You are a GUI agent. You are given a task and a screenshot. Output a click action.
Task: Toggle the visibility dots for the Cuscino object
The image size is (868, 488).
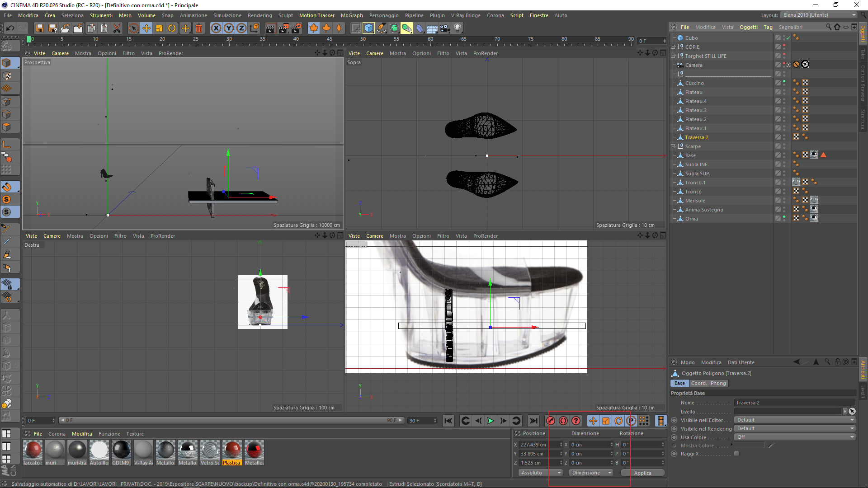(x=784, y=83)
